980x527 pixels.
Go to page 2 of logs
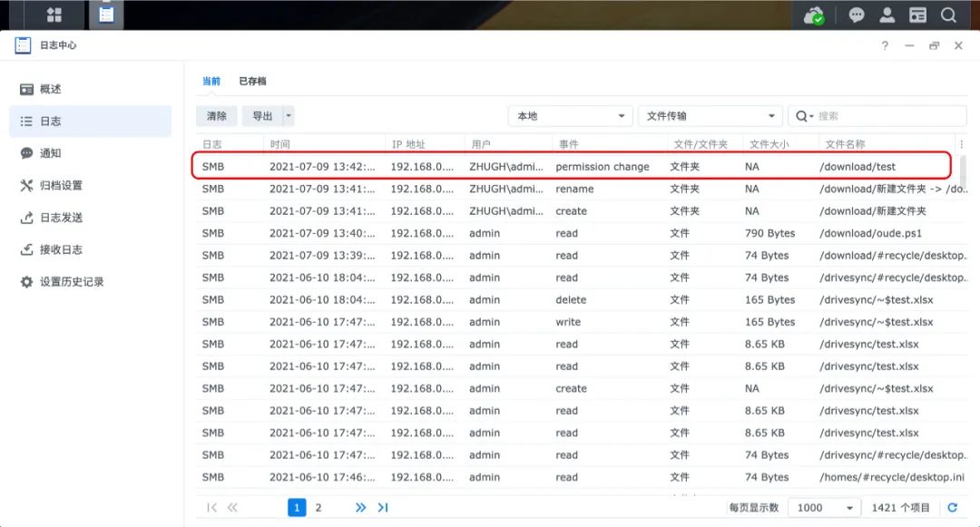tap(318, 508)
